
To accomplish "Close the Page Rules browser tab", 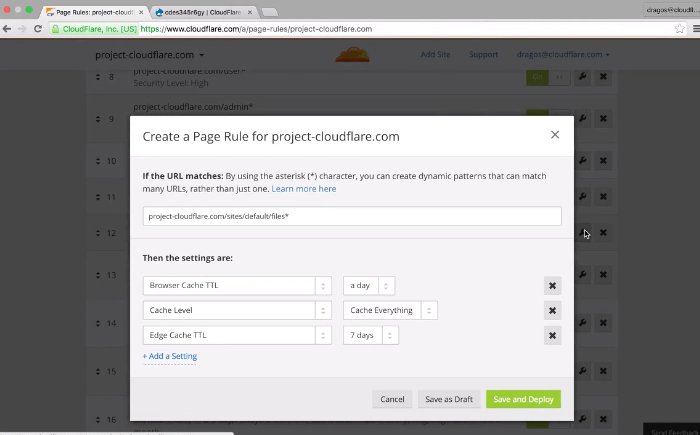I will click(x=141, y=12).
